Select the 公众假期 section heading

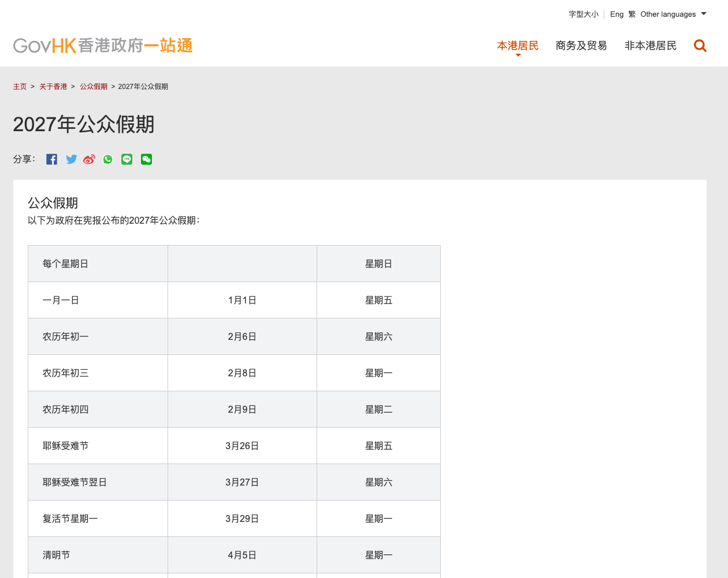pyautogui.click(x=53, y=203)
